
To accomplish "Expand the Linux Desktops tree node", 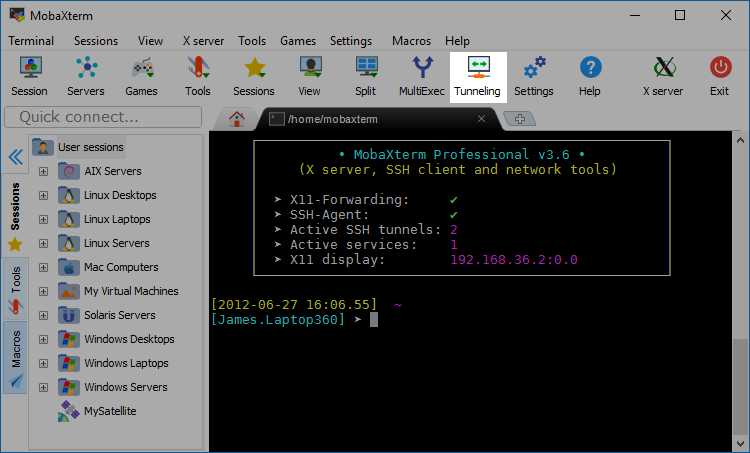I will pos(43,195).
